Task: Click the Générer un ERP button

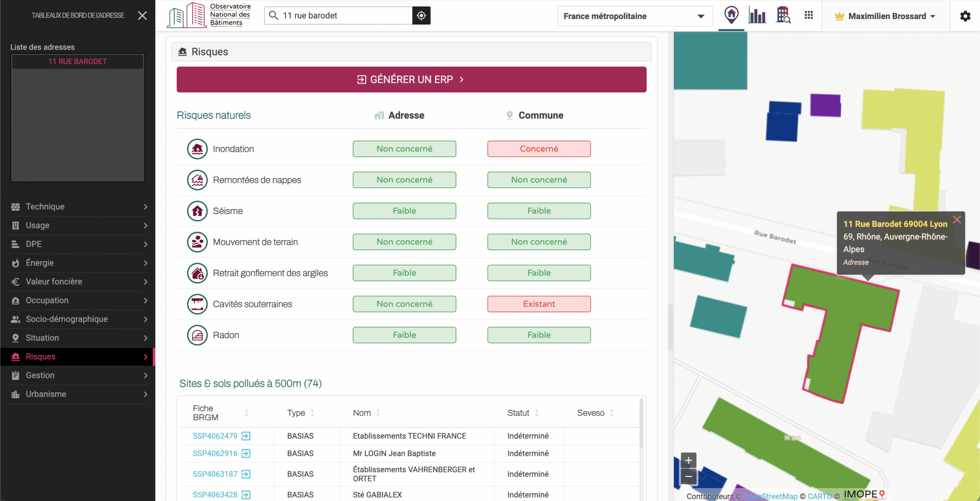Action: 411,80
